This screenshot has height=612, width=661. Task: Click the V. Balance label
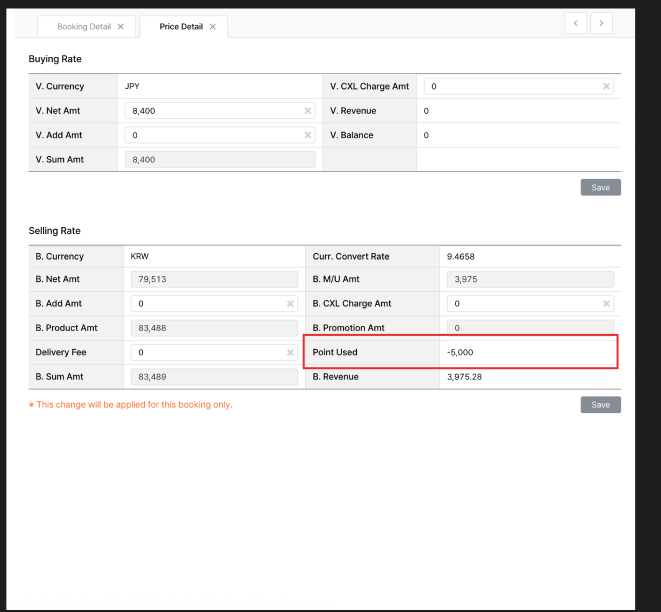[352, 135]
